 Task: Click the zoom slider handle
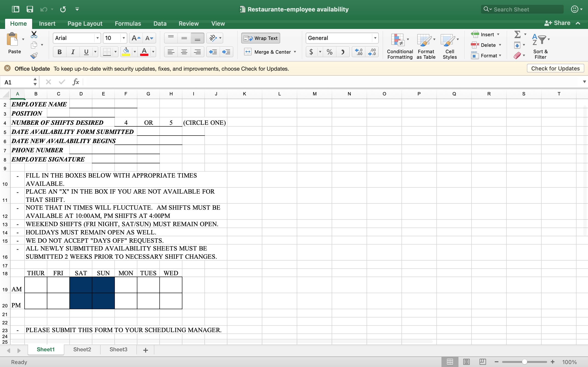coord(524,362)
